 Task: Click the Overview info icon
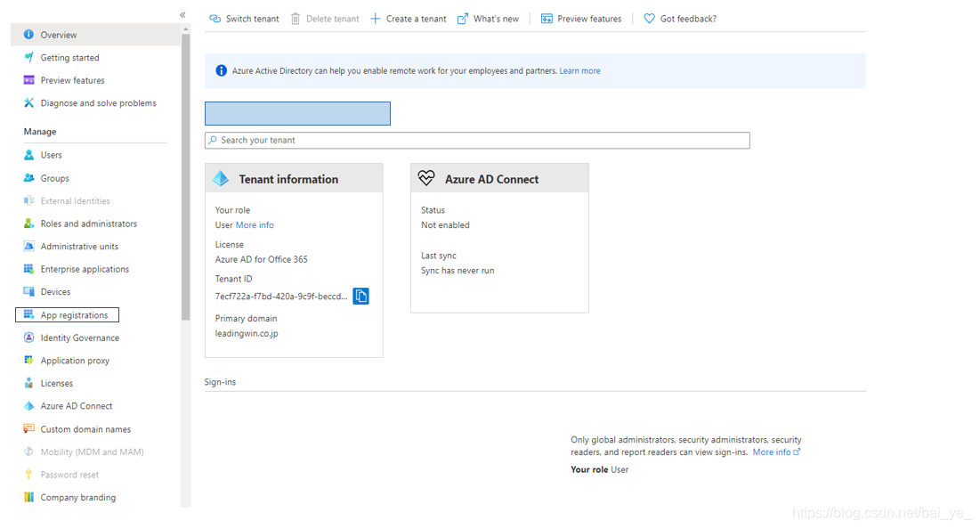[x=28, y=35]
